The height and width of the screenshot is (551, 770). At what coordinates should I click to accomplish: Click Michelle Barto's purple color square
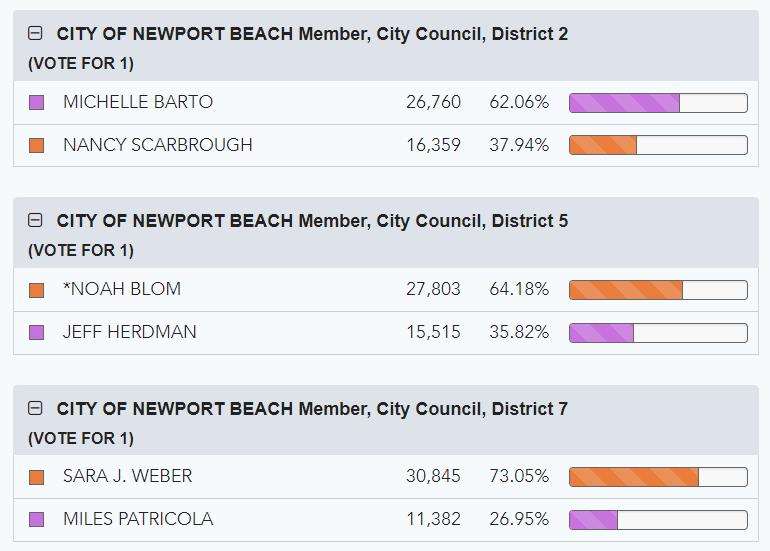(37, 102)
